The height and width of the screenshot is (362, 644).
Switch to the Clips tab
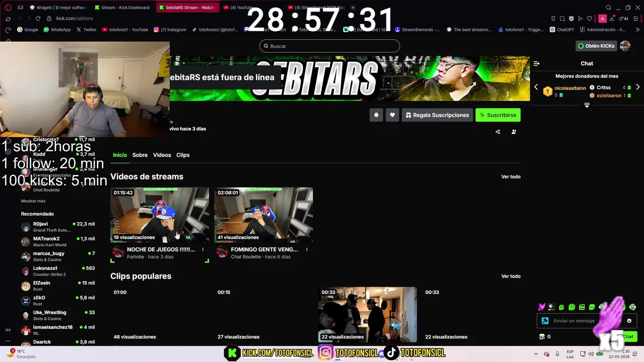[x=183, y=155]
